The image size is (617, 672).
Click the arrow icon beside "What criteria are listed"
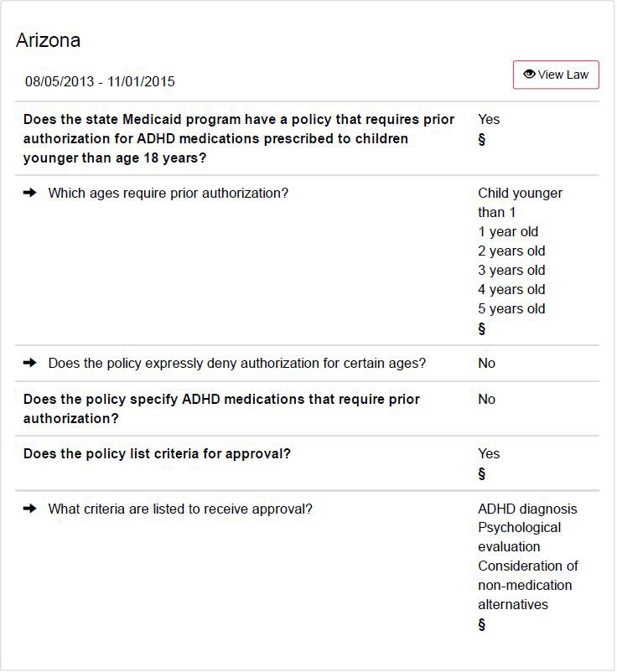(30, 509)
